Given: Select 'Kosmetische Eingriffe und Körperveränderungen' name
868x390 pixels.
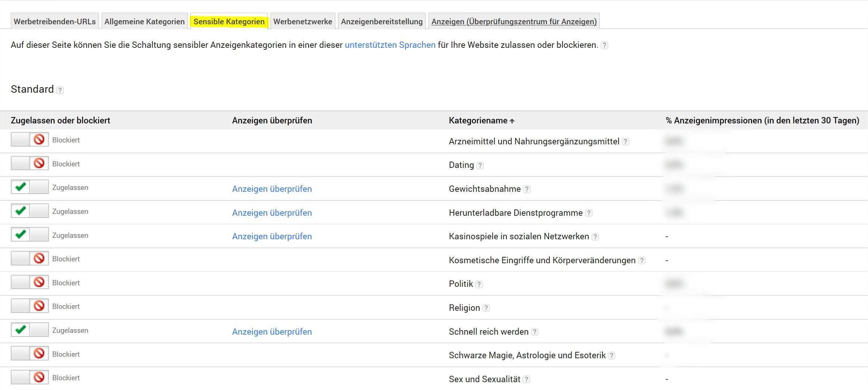Looking at the screenshot, I should tap(542, 260).
